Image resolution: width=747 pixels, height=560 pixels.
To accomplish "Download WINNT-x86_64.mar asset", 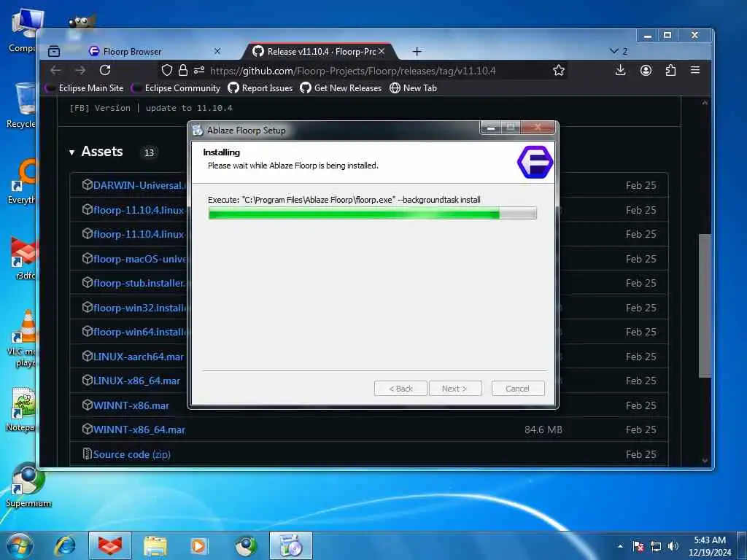I will coord(139,430).
